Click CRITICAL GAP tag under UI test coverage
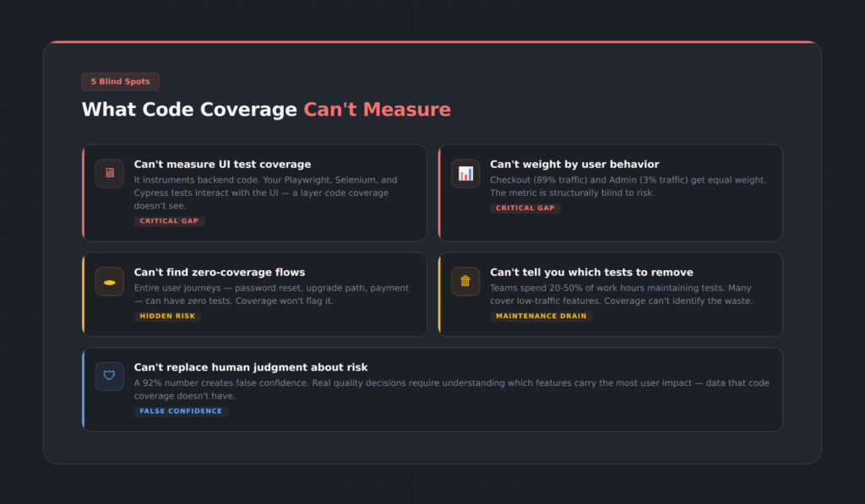Image resolution: width=865 pixels, height=504 pixels. pyautogui.click(x=169, y=220)
